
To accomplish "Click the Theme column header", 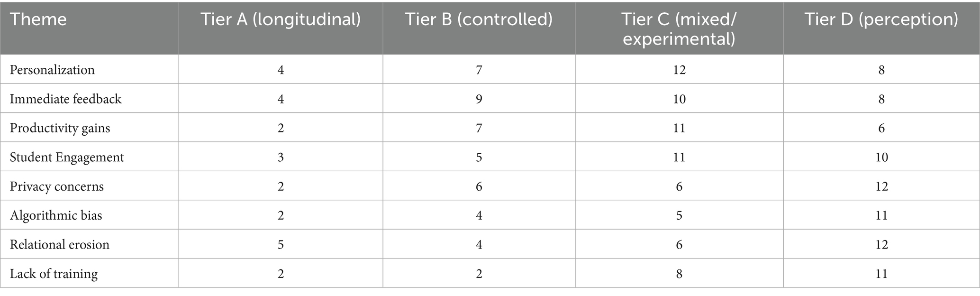I will 38,19.
